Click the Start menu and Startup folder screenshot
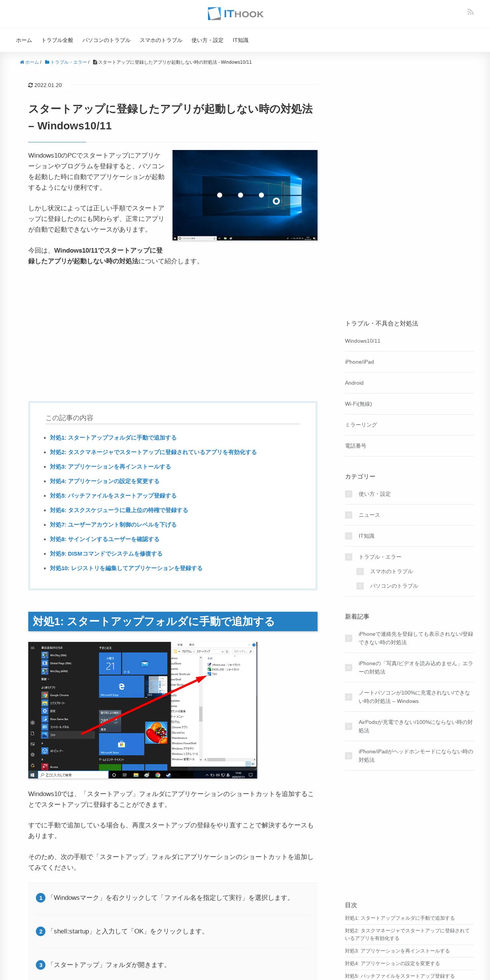Image resolution: width=490 pixels, height=980 pixels. pyautogui.click(x=143, y=710)
